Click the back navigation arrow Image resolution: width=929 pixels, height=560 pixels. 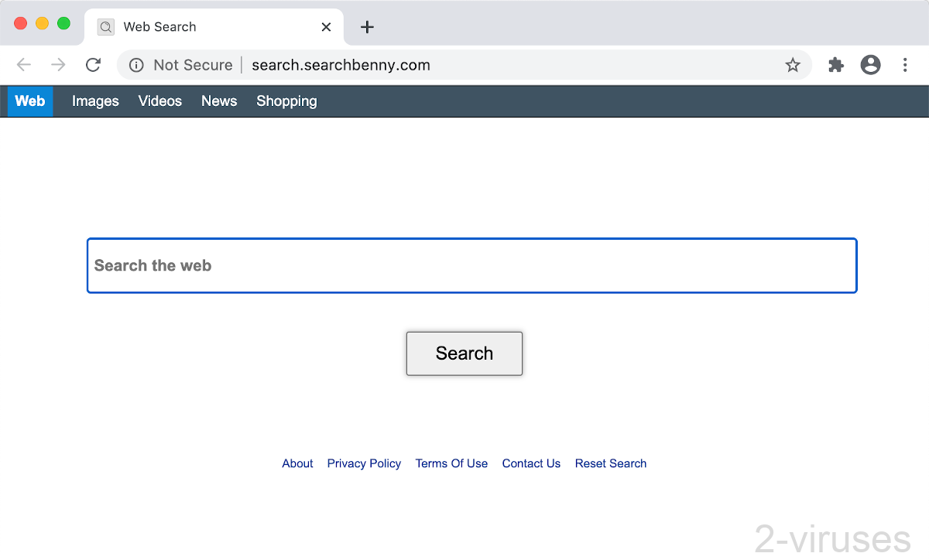click(23, 64)
